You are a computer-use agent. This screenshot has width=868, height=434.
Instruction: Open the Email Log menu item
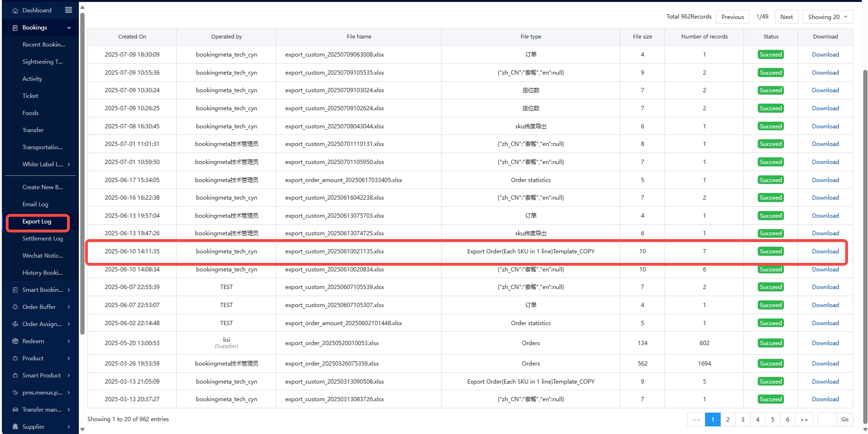(x=35, y=204)
